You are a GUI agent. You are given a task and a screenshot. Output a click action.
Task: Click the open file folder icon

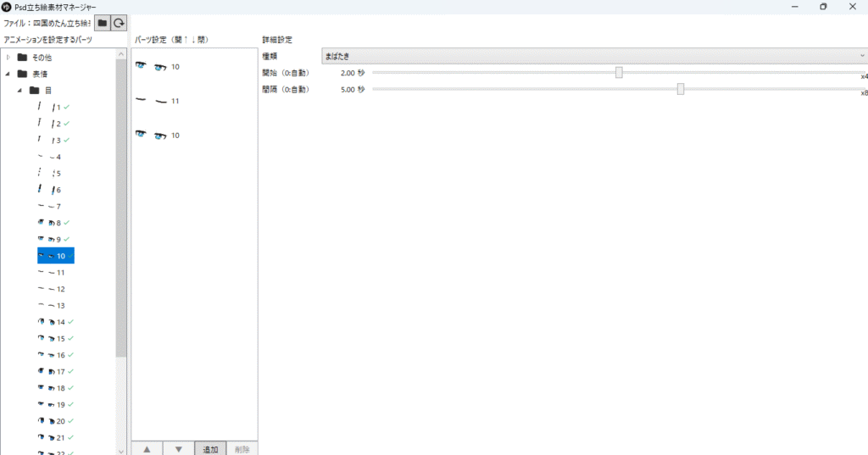[x=102, y=23]
